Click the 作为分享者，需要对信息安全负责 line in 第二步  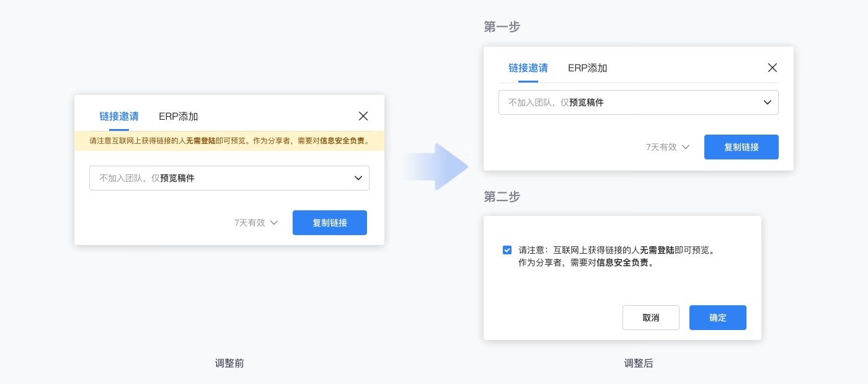tap(587, 262)
